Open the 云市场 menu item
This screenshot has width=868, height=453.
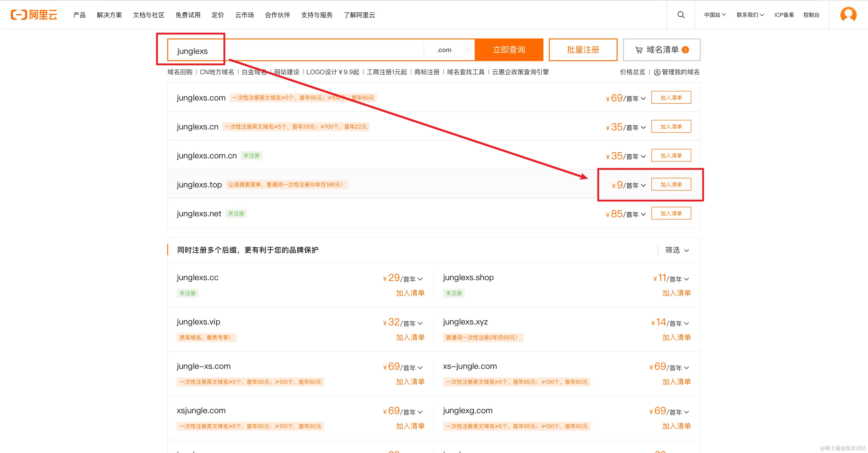click(x=244, y=15)
